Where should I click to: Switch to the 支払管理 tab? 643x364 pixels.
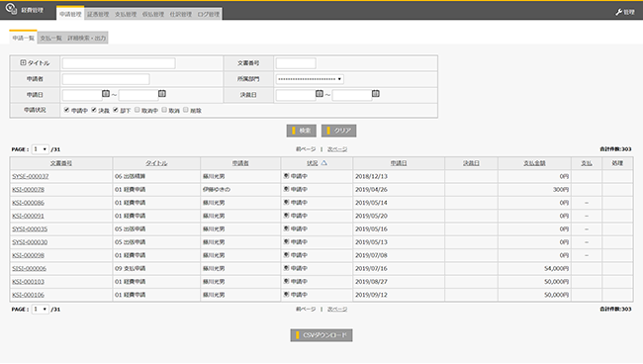(126, 14)
